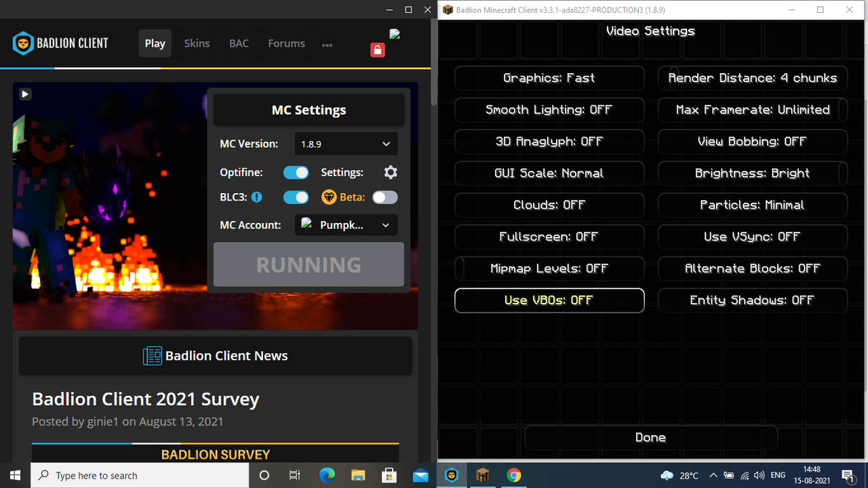Click the Particles: Minimal button

tap(753, 205)
